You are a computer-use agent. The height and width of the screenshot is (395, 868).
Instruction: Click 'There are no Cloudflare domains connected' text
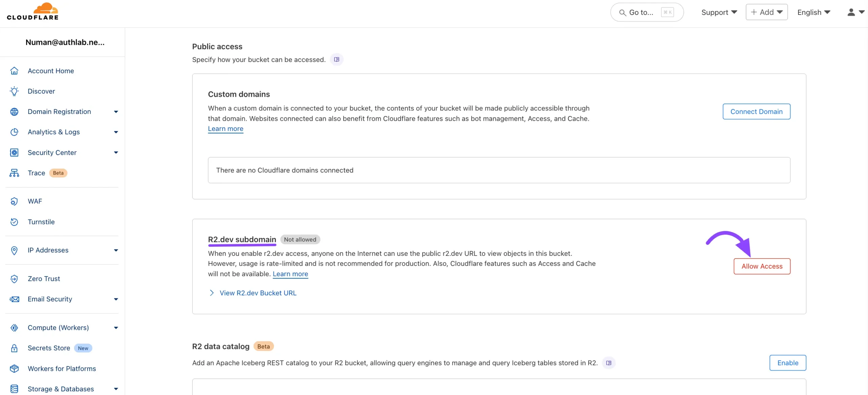tap(285, 170)
